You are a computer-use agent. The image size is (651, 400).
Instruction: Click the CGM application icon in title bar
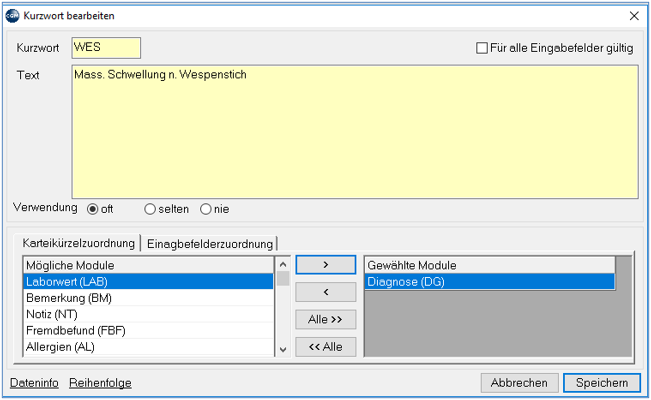[12, 16]
